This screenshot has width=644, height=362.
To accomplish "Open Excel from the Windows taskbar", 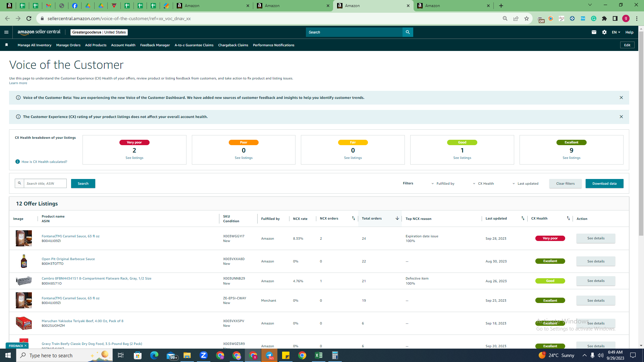I will tap(318, 355).
